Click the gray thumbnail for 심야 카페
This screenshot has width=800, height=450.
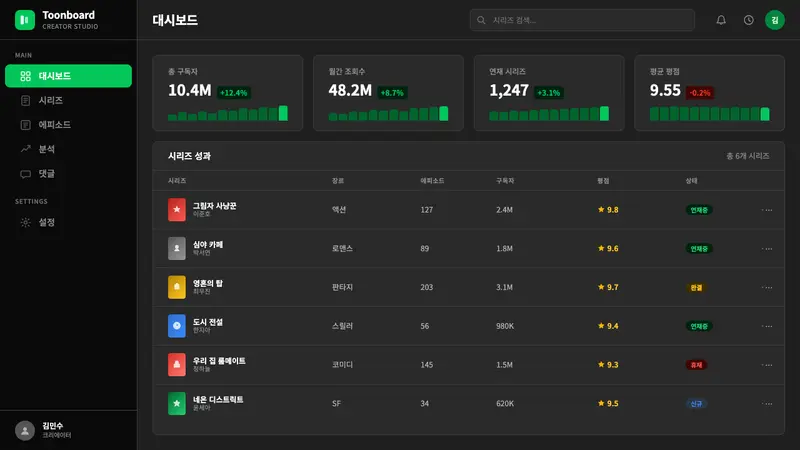[177, 248]
